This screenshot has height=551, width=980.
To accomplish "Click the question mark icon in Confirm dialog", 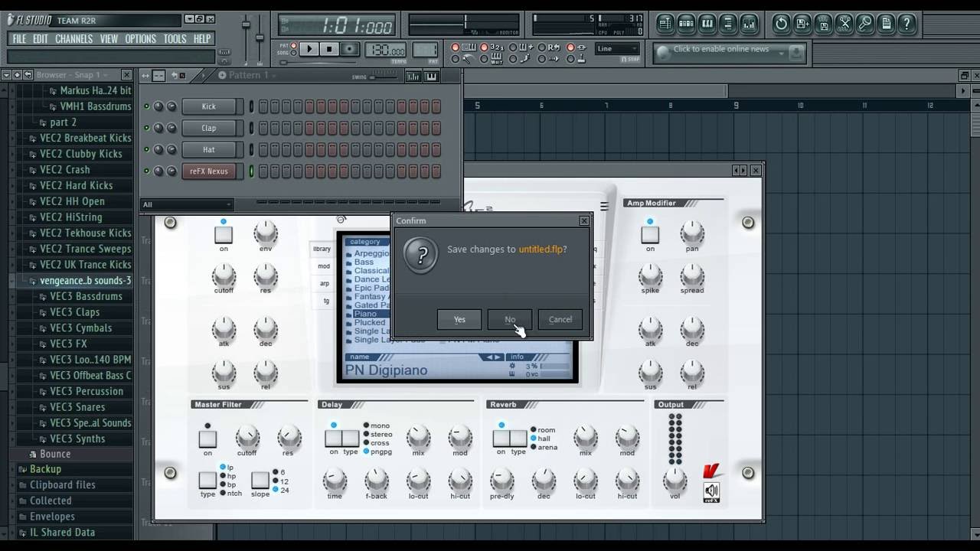I will (x=420, y=256).
